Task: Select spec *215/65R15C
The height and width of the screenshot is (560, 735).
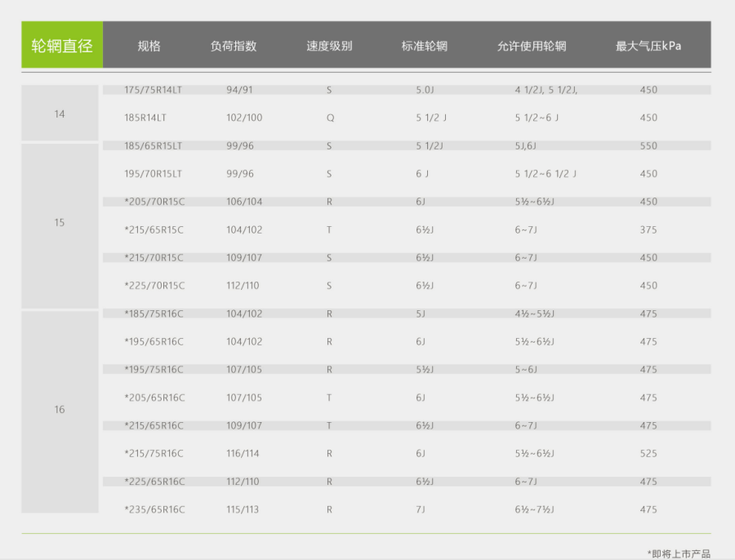Action: [154, 229]
